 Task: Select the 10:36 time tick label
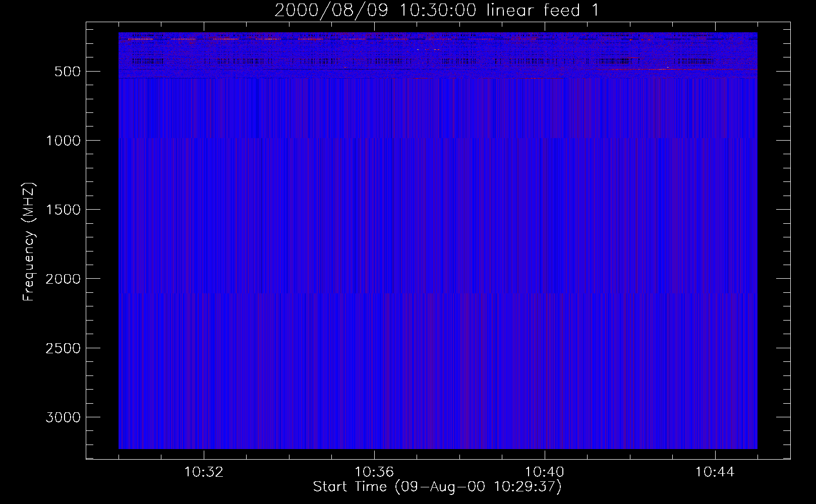pyautogui.click(x=374, y=472)
